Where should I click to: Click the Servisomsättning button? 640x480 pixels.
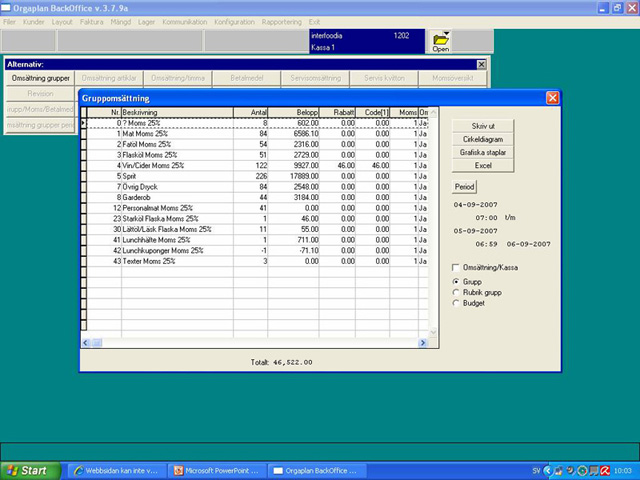coord(315,78)
